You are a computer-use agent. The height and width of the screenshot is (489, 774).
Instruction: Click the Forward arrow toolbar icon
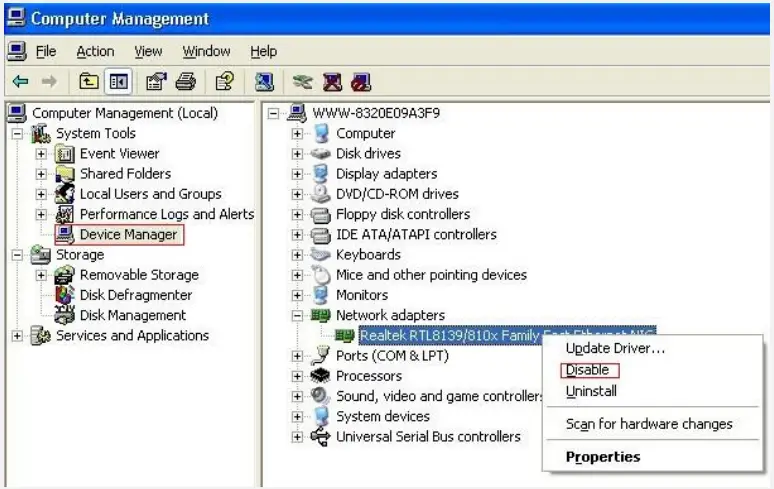coord(49,81)
